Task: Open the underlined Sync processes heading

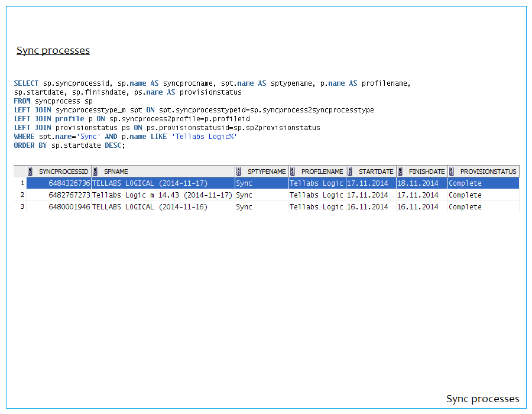Action: coord(53,50)
